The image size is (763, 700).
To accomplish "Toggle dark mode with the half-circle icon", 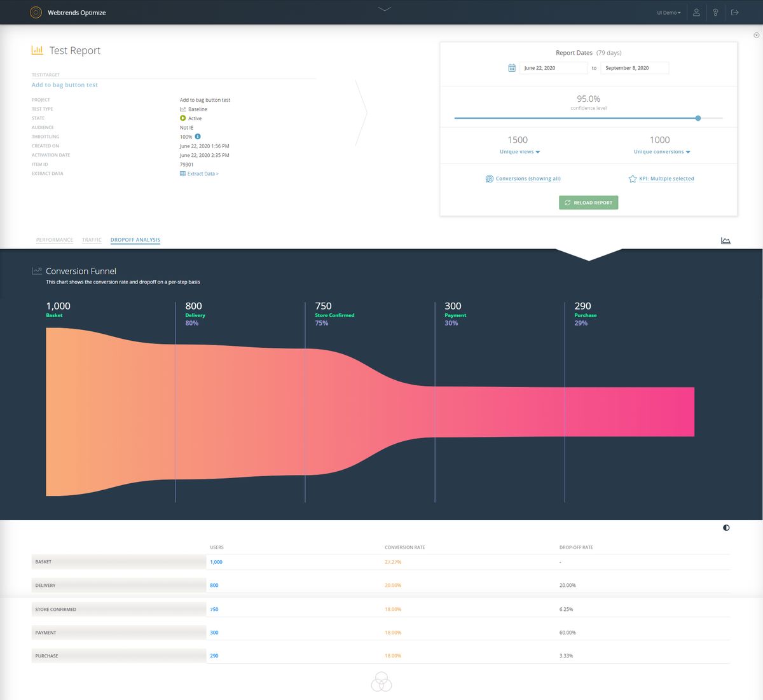I will click(725, 528).
